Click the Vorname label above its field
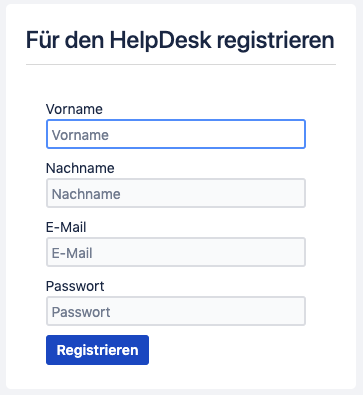This screenshot has height=395, width=363. pyautogui.click(x=74, y=109)
